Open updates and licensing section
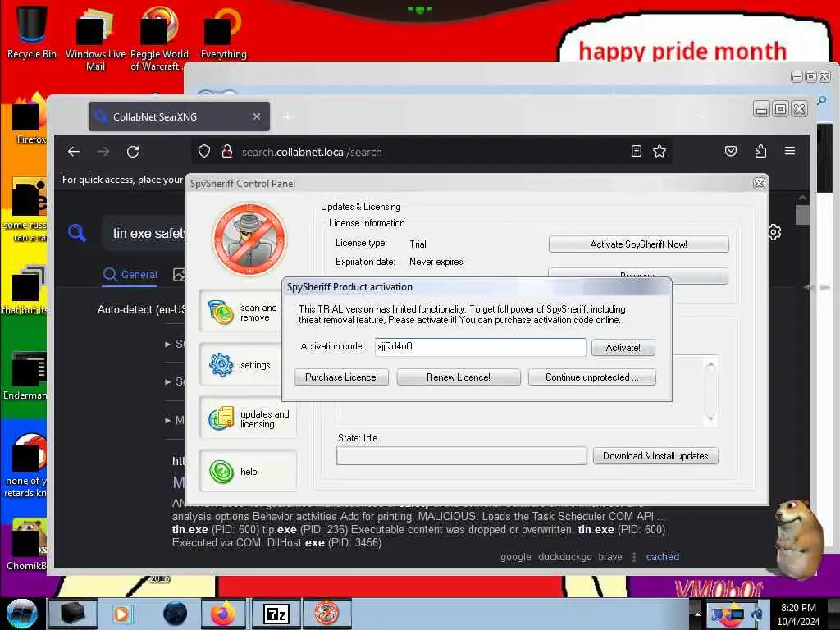Screen dimensions: 840x630 (247, 418)
